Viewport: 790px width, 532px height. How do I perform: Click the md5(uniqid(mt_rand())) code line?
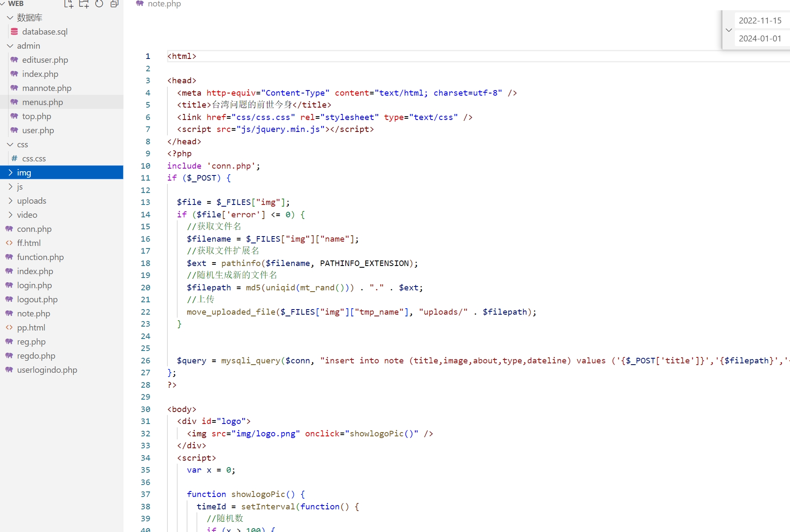pos(305,288)
